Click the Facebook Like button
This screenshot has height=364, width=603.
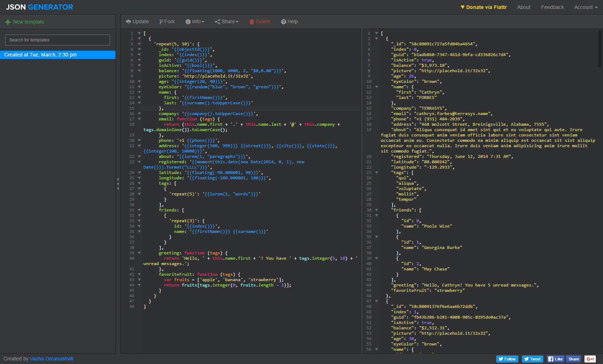tap(555, 359)
